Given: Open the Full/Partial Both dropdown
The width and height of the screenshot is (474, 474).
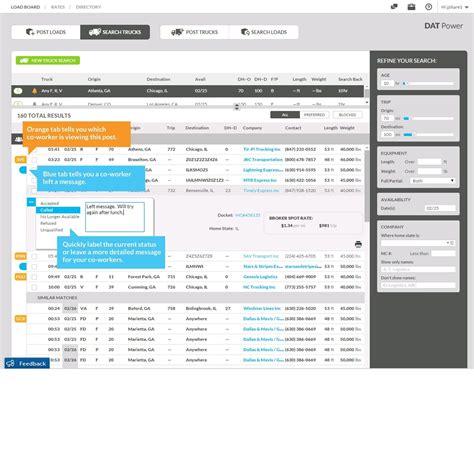Looking at the screenshot, I should (x=433, y=181).
